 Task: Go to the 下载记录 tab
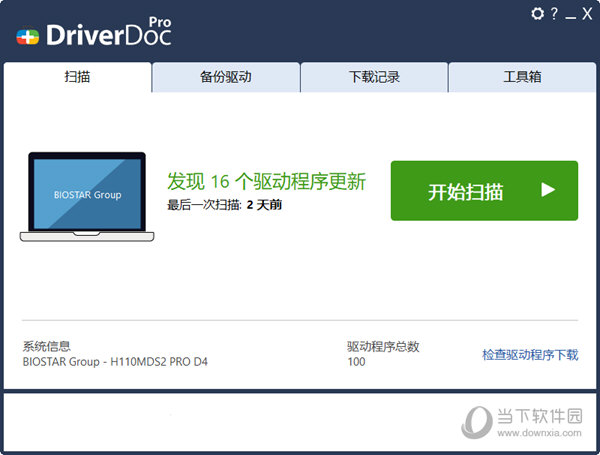coord(374,77)
